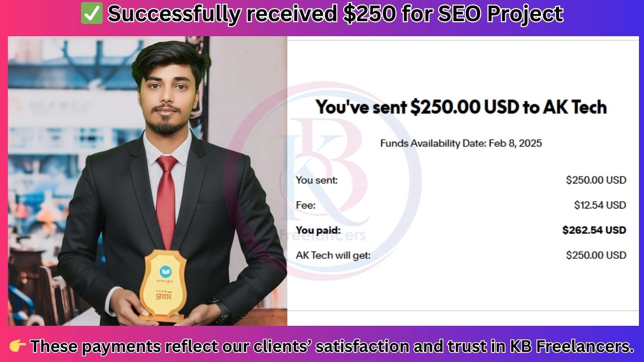
Task: Click the $12.54 USD fee amount
Action: (600, 205)
